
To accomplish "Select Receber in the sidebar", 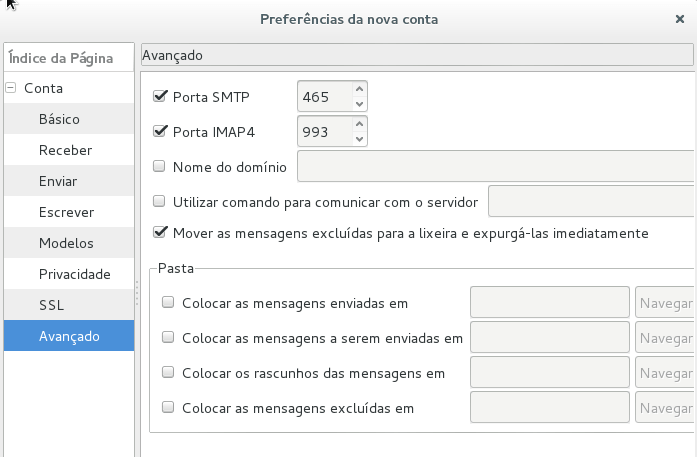I will tap(65, 150).
